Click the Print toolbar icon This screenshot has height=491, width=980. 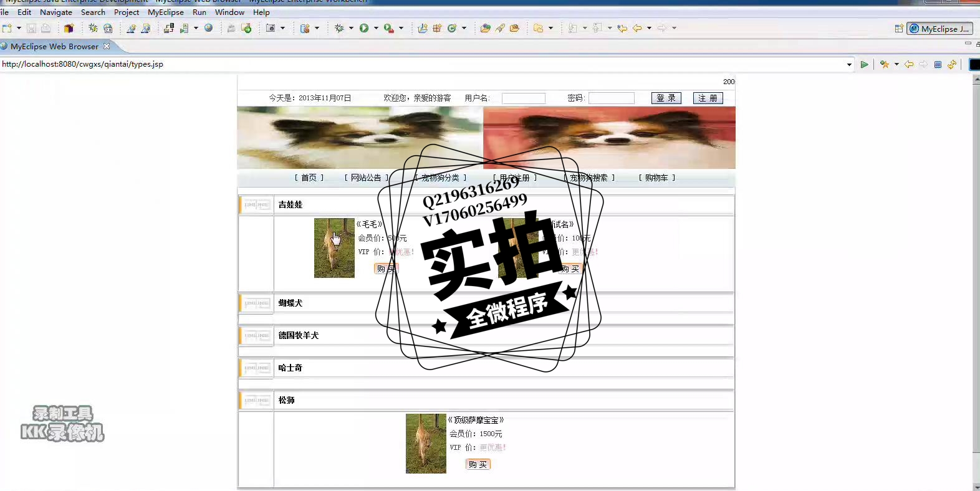[x=46, y=28]
